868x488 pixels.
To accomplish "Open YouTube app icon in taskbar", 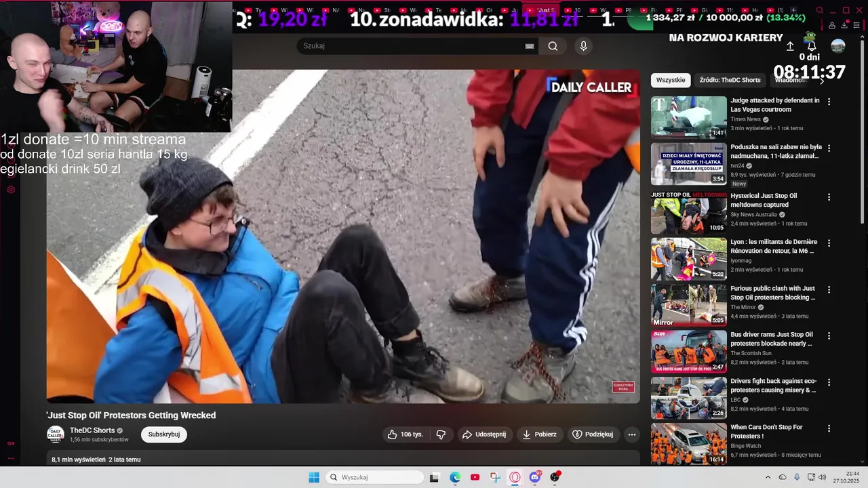I will click(x=475, y=477).
